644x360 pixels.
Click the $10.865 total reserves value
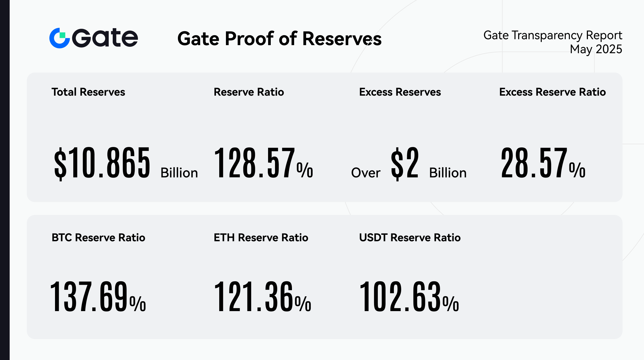102,163
